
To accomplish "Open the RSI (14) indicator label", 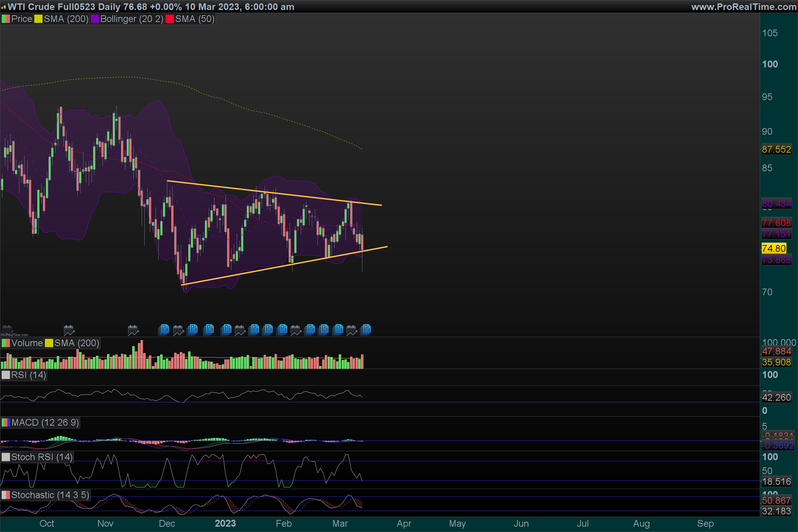I will pyautogui.click(x=28, y=375).
